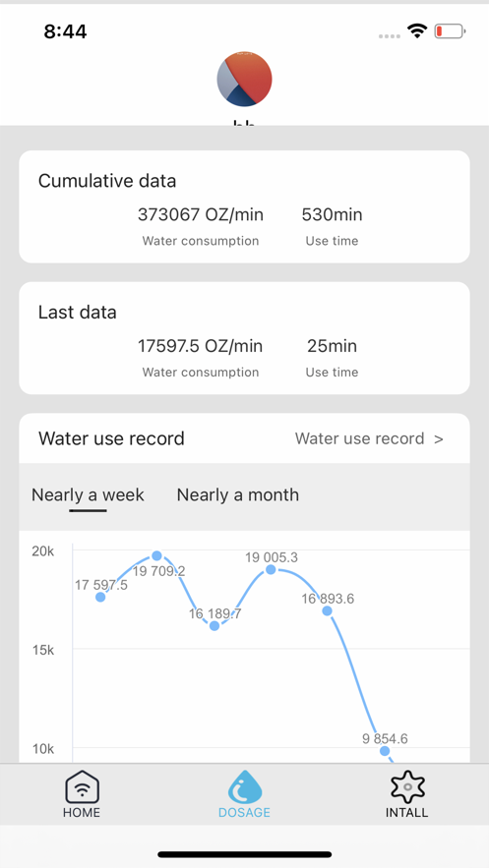Tap the Cumulative data card

click(x=244, y=206)
